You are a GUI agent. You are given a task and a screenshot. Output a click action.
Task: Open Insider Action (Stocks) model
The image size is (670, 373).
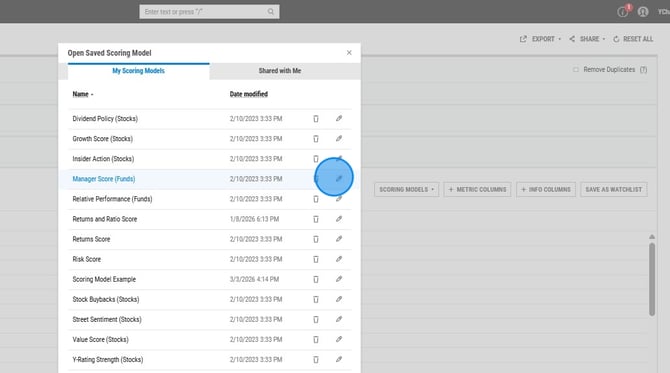tap(103, 159)
